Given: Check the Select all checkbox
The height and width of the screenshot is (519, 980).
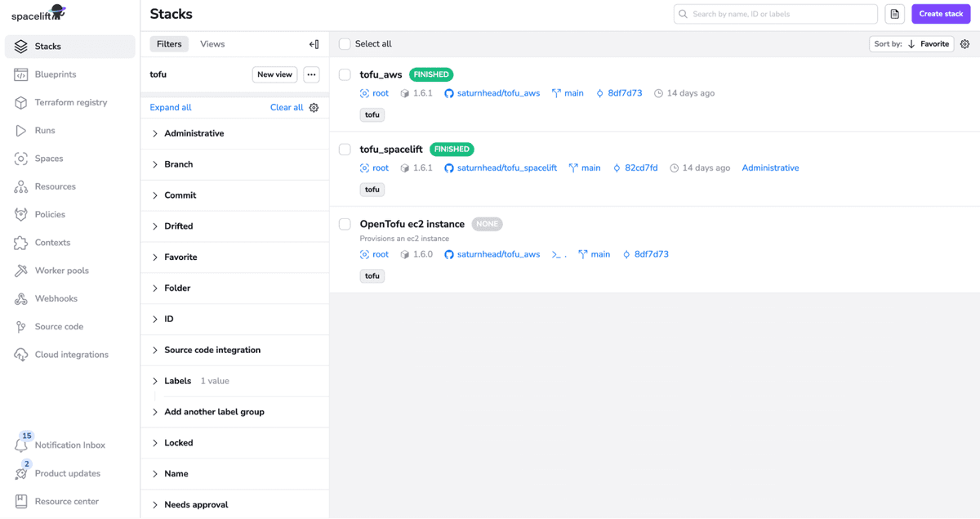Looking at the screenshot, I should coord(344,43).
